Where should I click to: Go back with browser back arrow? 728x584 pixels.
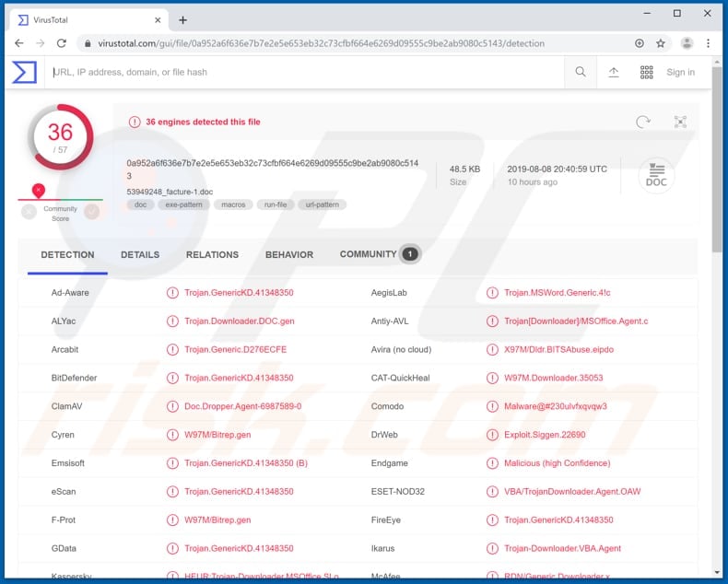coord(19,43)
